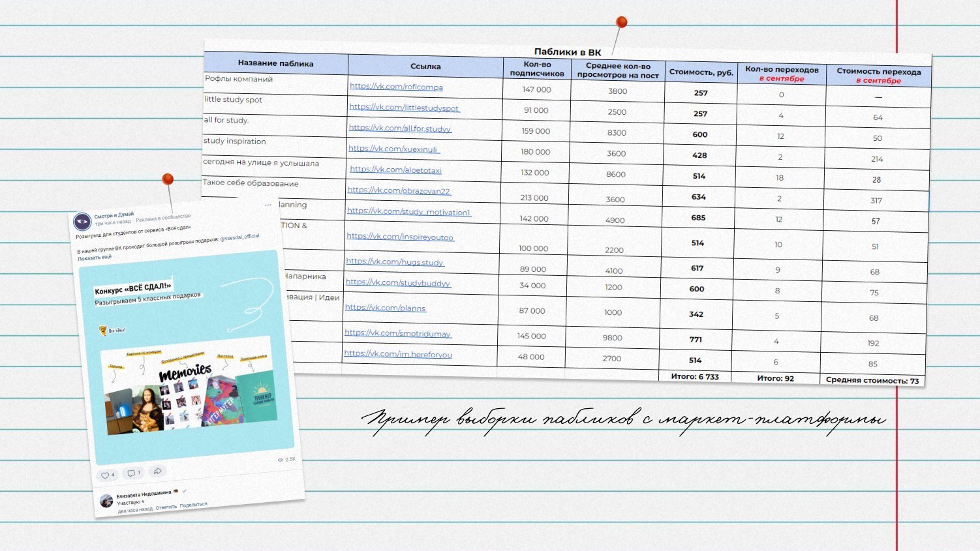
Task: Select header cell Ссылка
Action: [425, 67]
